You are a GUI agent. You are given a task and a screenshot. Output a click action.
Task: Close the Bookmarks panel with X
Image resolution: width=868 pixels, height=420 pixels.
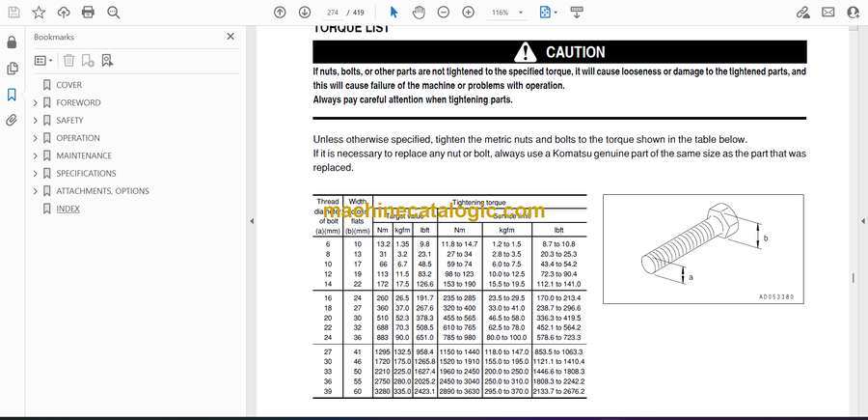[231, 37]
